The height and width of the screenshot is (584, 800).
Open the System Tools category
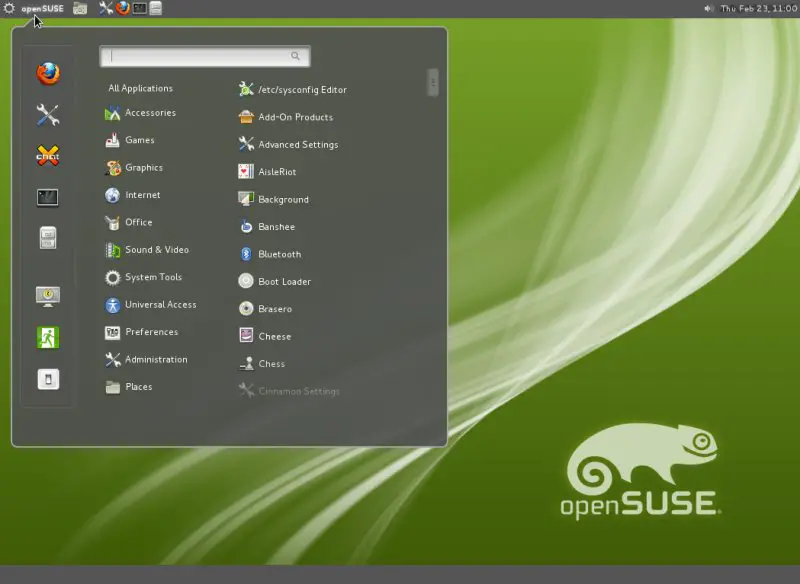[143, 277]
